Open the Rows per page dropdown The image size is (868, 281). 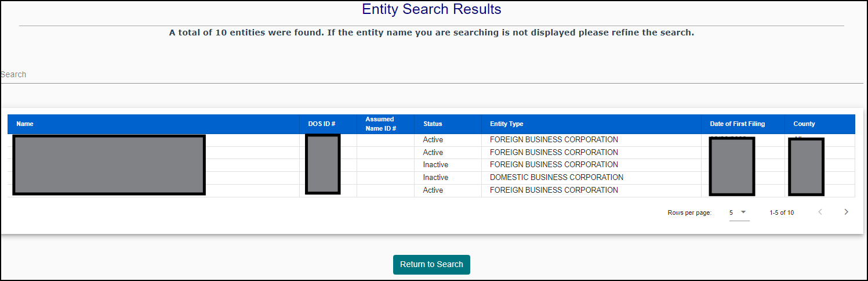[739, 212]
